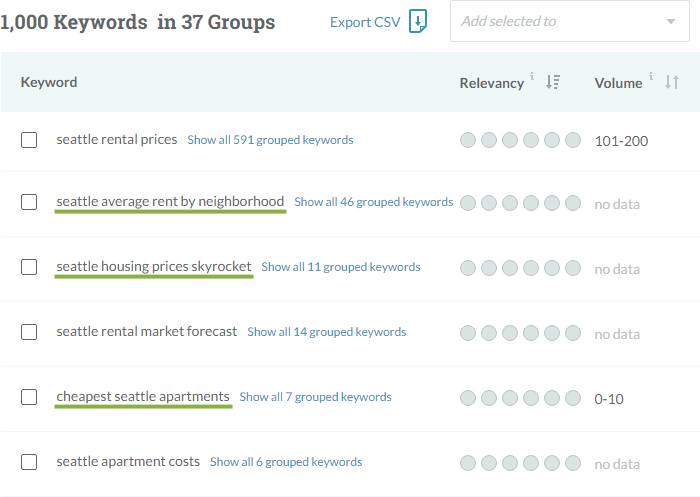
Task: Expand 'Show all 11 grouped keywords'
Action: (x=340, y=267)
